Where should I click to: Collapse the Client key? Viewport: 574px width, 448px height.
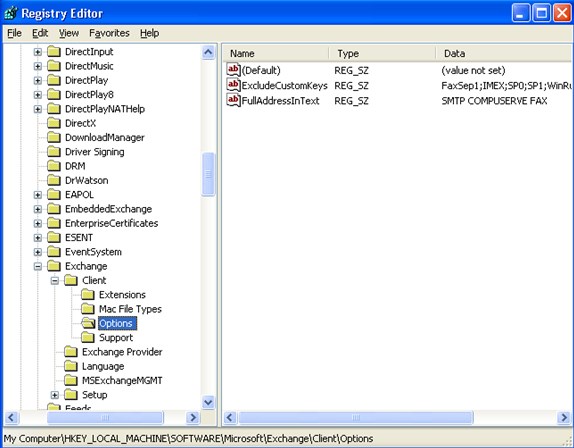tap(55, 281)
